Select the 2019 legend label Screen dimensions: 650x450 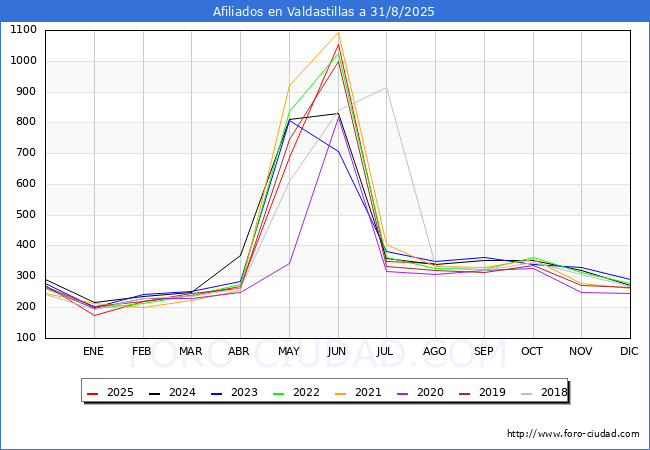[492, 392]
